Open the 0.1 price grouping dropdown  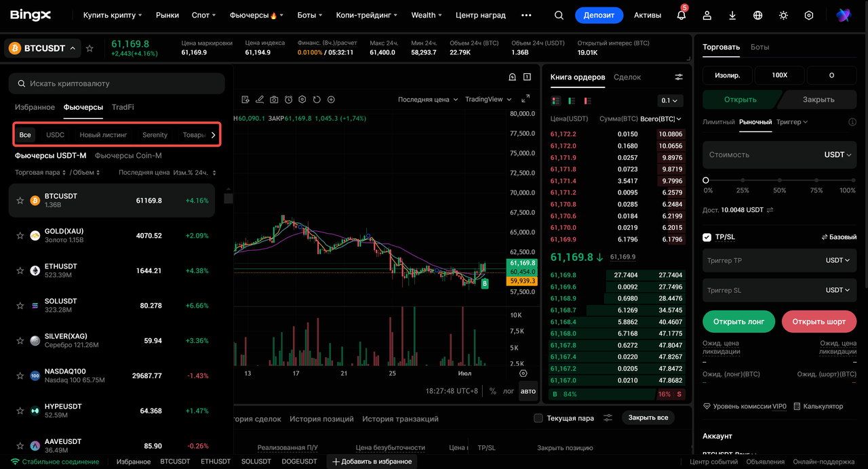670,100
